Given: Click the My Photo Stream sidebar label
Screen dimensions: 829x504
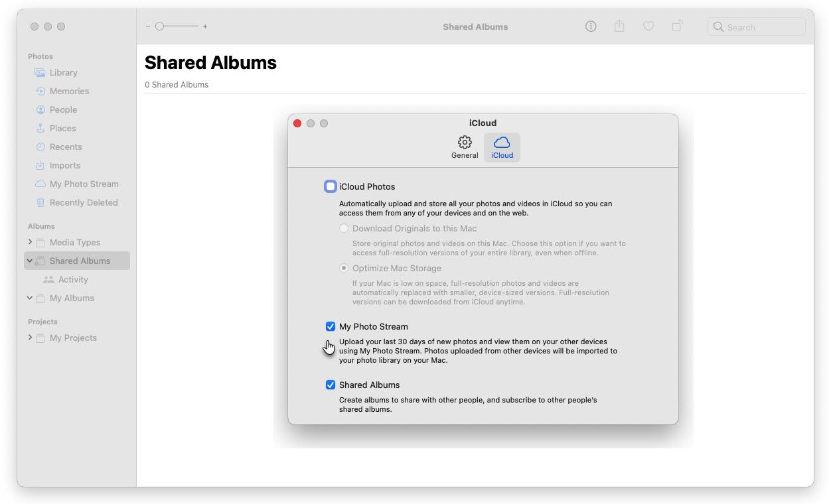Looking at the screenshot, I should tap(84, 184).
